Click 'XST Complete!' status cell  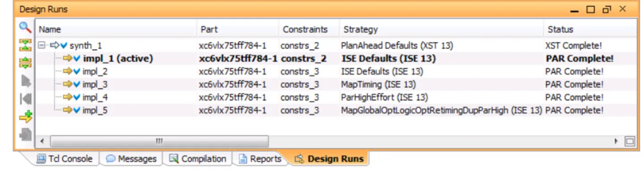pos(574,46)
